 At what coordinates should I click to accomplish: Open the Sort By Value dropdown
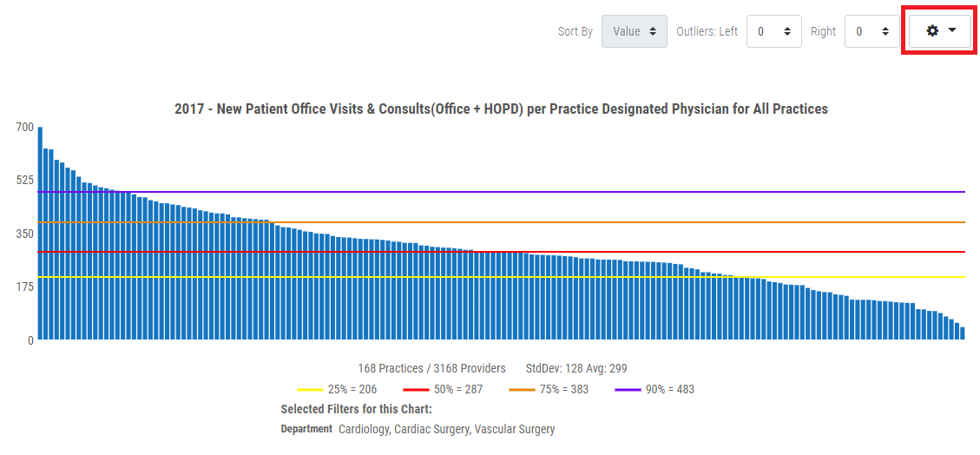634,31
